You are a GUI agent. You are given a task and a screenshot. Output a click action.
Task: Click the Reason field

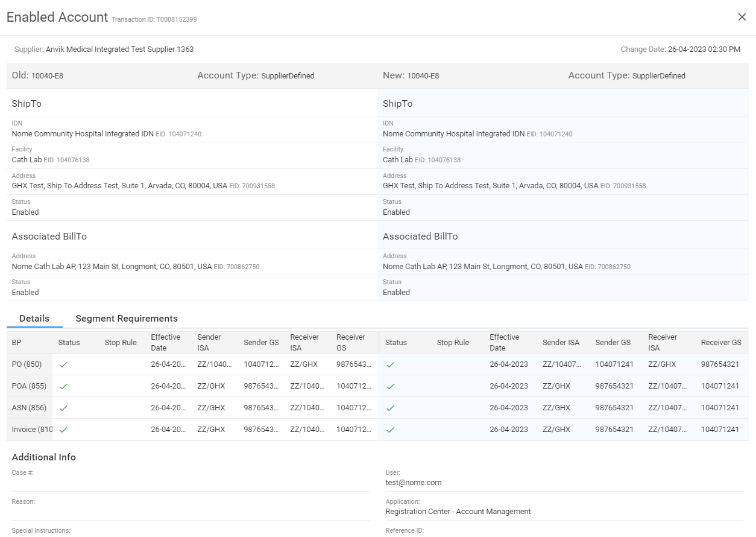(190, 511)
